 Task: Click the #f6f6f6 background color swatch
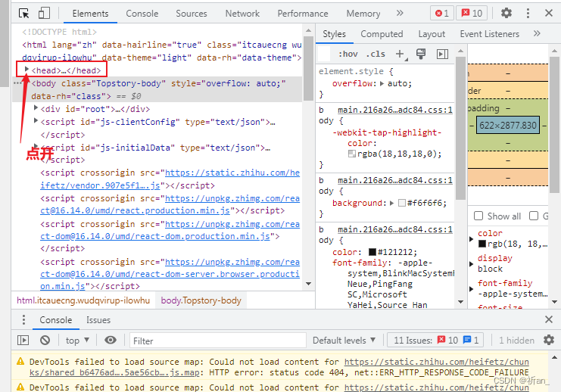(402, 203)
